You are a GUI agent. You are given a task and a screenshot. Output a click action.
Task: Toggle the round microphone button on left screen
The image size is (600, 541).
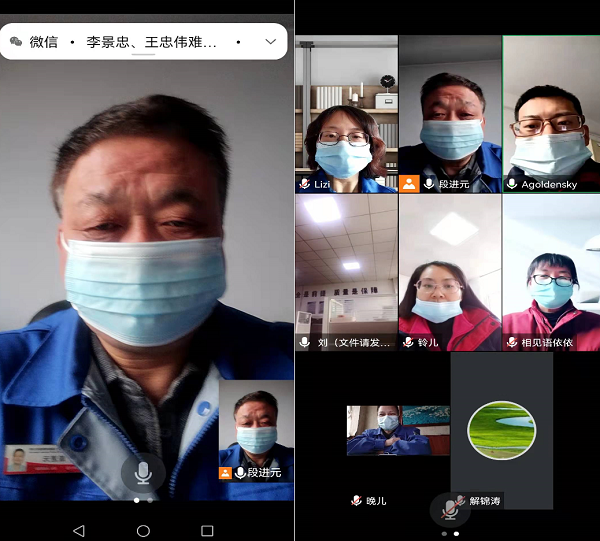point(143,471)
